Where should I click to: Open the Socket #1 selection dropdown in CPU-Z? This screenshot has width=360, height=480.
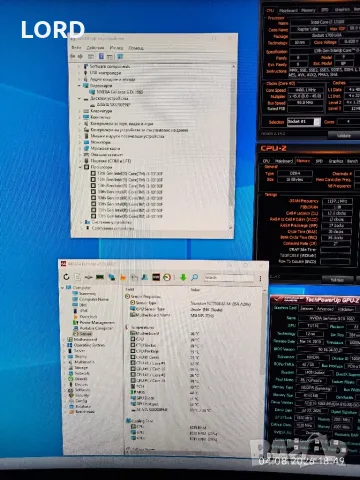click(x=303, y=121)
